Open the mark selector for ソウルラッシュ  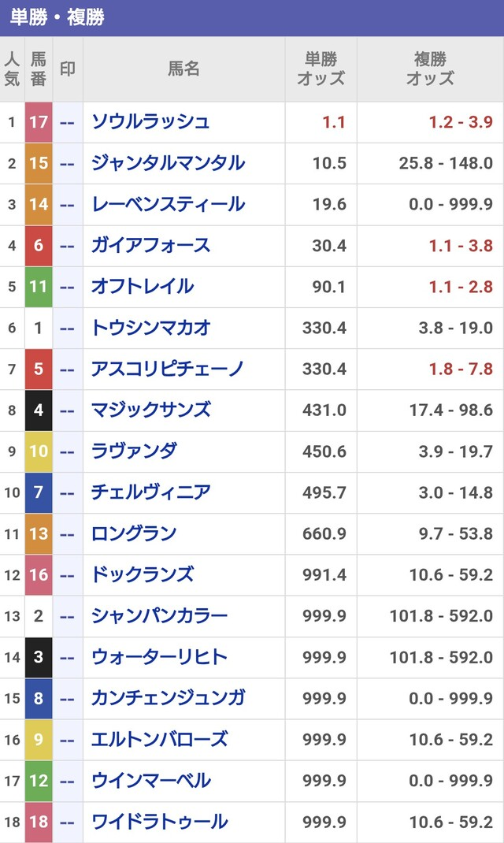pos(68,122)
